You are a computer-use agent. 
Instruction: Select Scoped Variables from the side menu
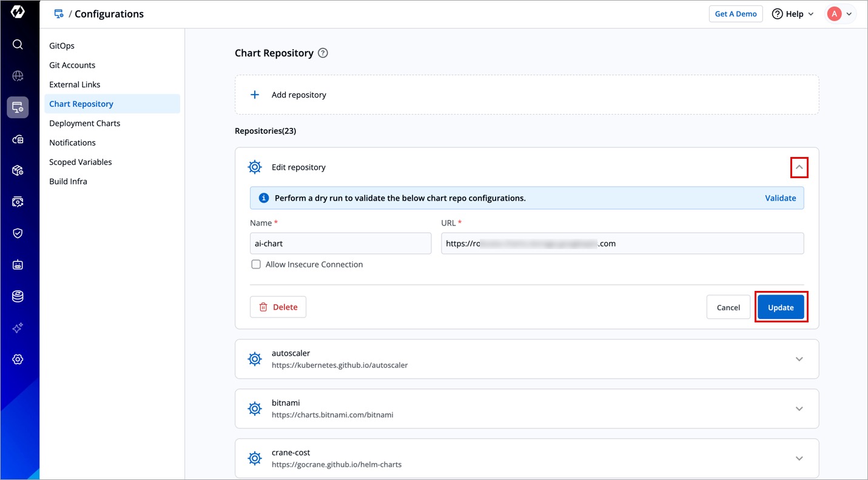[x=81, y=162]
